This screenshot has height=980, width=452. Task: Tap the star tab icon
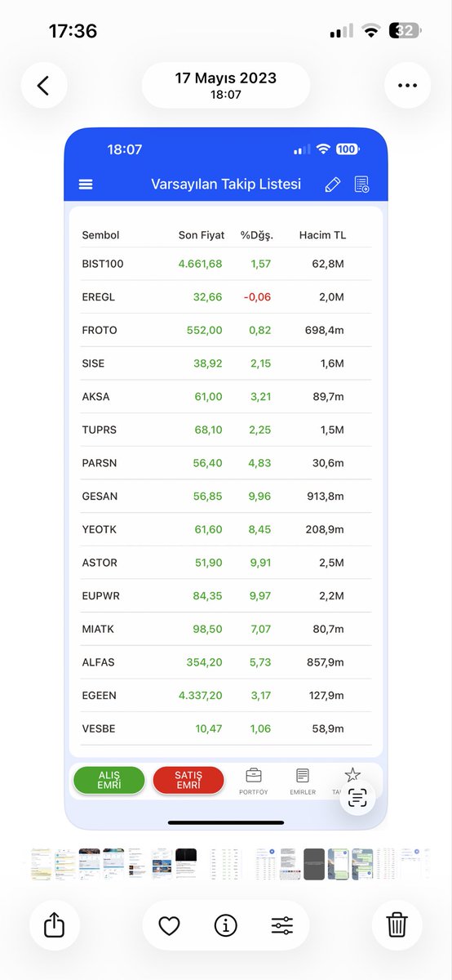click(x=351, y=776)
